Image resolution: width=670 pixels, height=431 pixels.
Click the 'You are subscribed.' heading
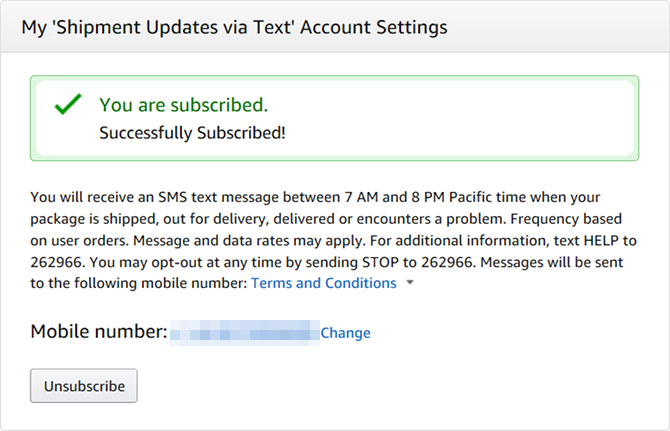[183, 104]
